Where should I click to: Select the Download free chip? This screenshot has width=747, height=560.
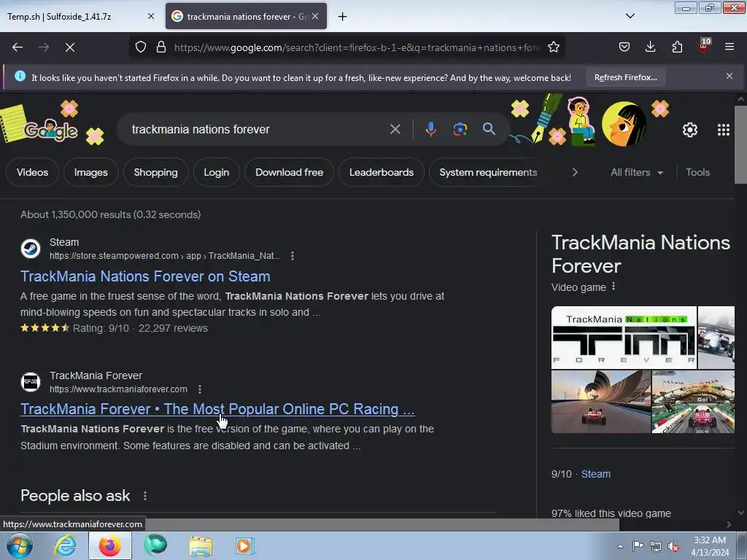pyautogui.click(x=289, y=172)
